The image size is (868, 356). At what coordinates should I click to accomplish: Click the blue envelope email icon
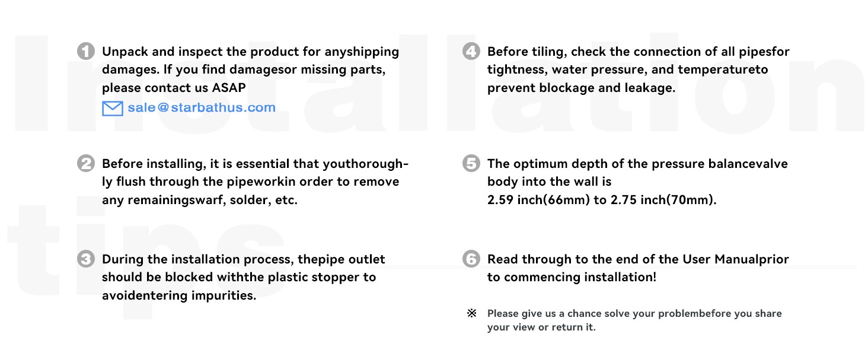112,109
